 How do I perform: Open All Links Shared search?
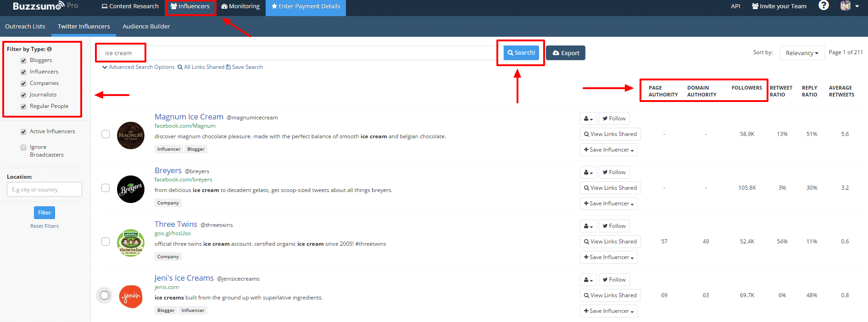[201, 67]
